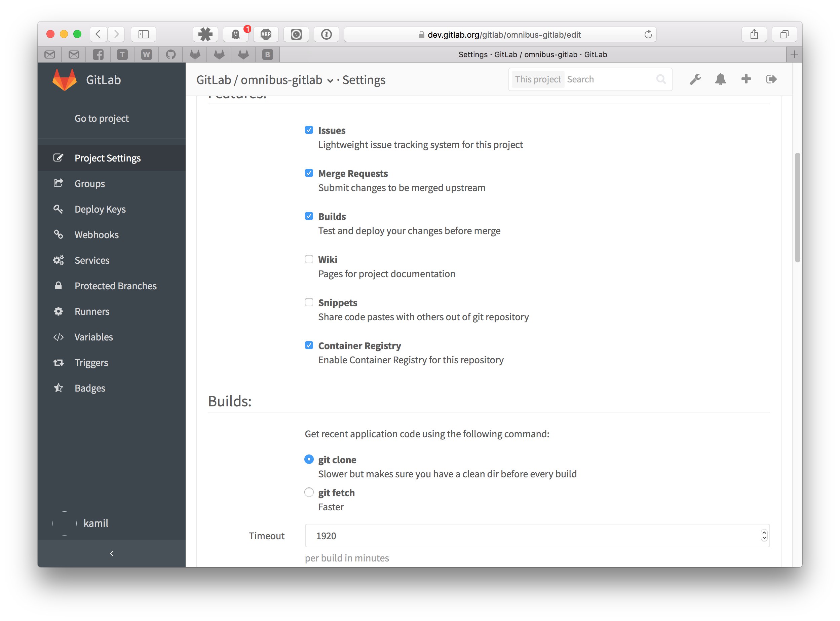Open admin area wrench icon
The width and height of the screenshot is (840, 621).
pos(695,79)
